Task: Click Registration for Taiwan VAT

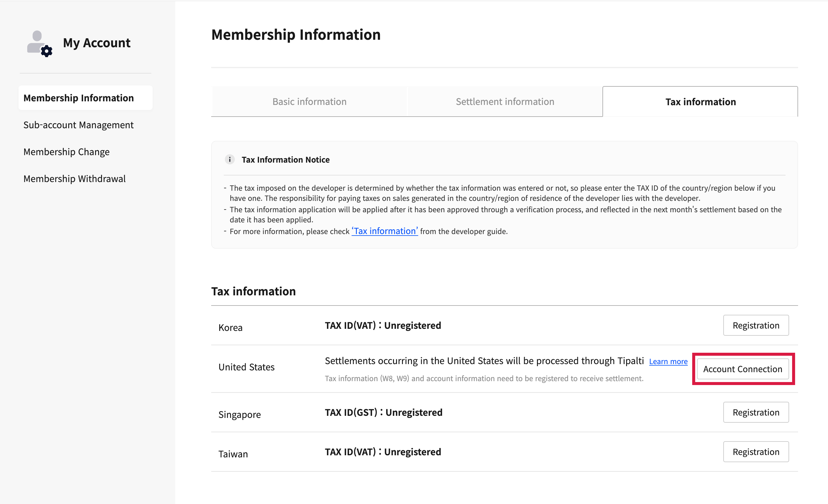Action: (x=756, y=452)
